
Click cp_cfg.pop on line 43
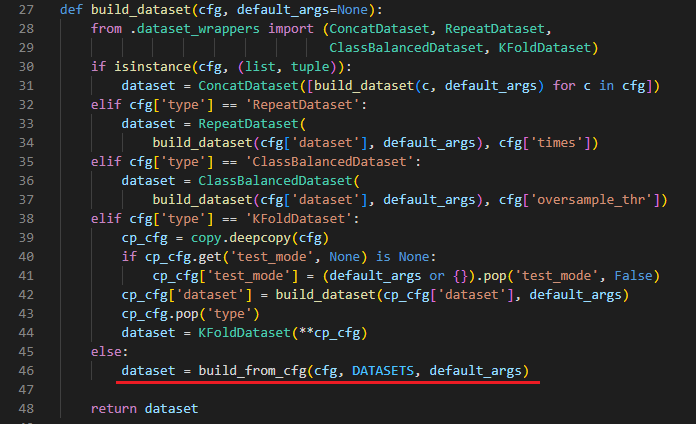[x=160, y=314]
